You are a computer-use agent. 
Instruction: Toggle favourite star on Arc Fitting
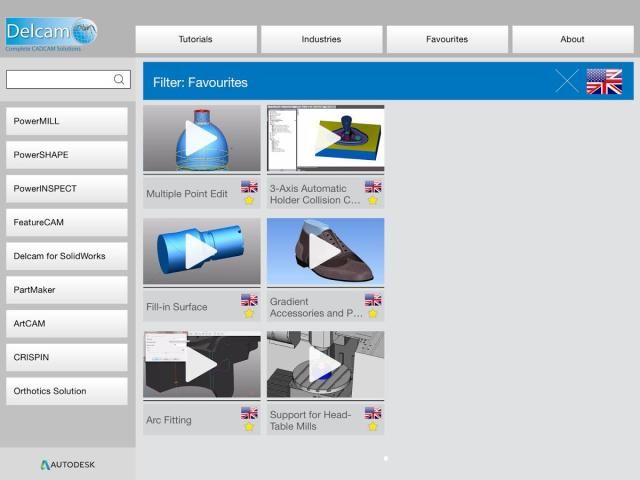point(249,426)
